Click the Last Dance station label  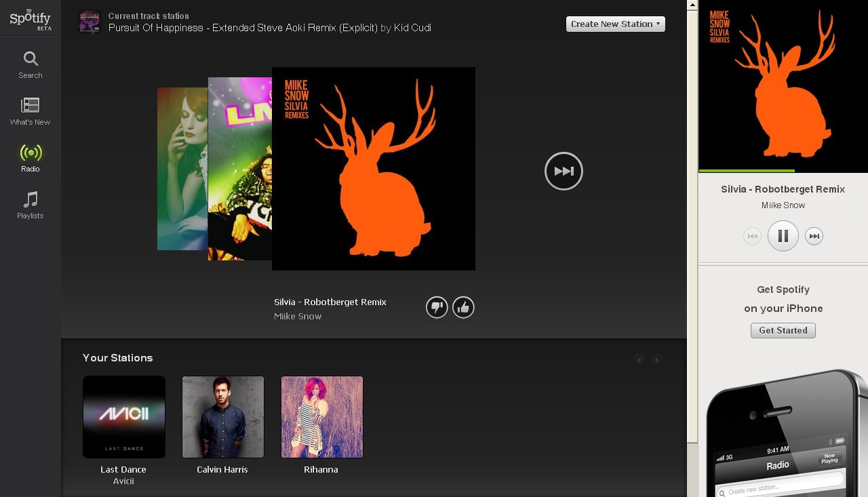(x=123, y=469)
